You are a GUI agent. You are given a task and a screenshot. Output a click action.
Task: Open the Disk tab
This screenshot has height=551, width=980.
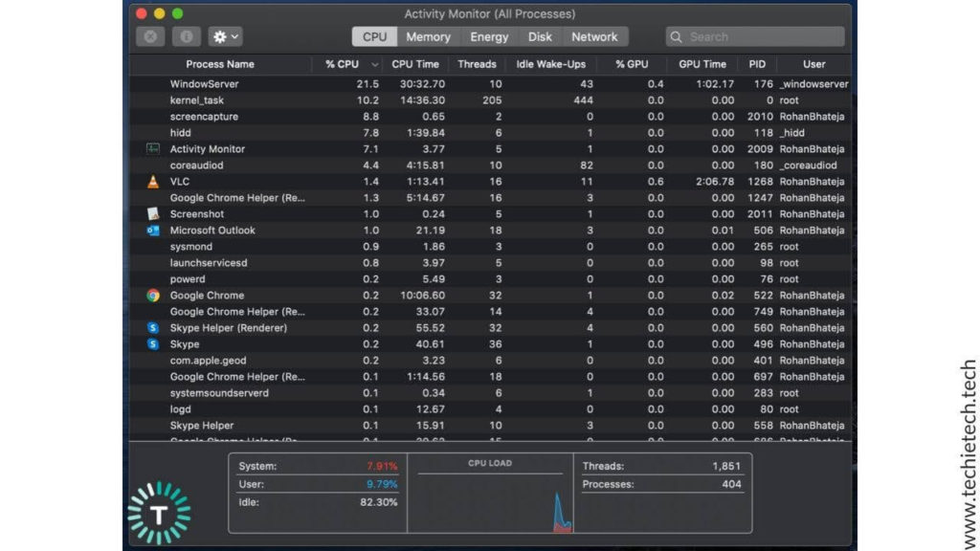coord(540,36)
